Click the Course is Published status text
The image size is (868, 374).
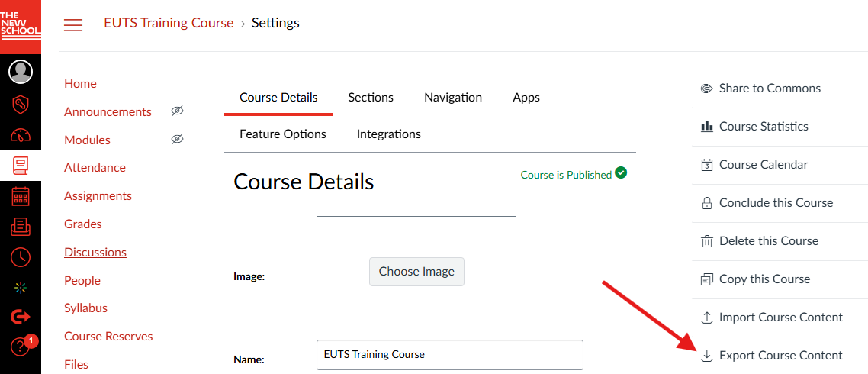click(566, 175)
